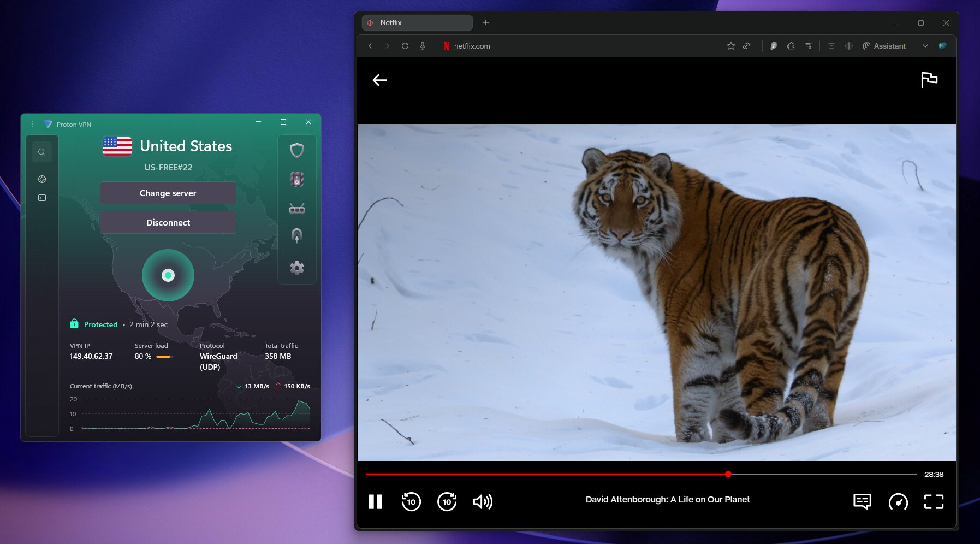This screenshot has height=544, width=980.
Task: Click the Netflix volume speaker icon
Action: click(x=483, y=501)
